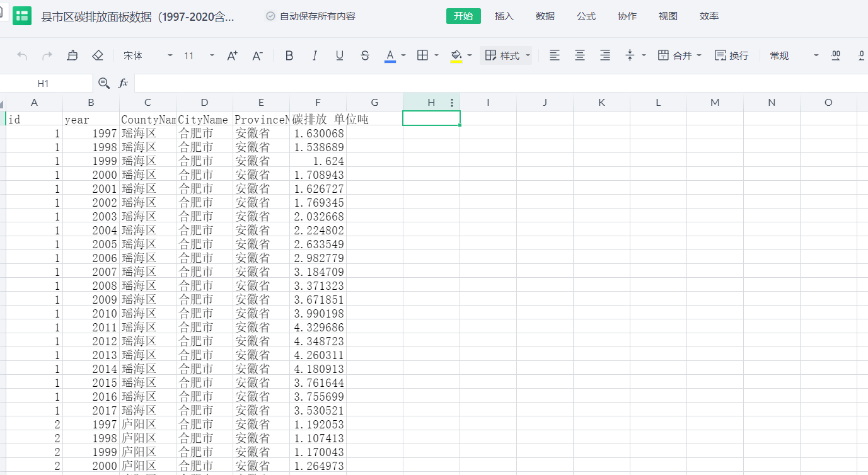This screenshot has width=868, height=475.
Task: Expand the vertical alignment dropdown arrow
Action: click(644, 55)
